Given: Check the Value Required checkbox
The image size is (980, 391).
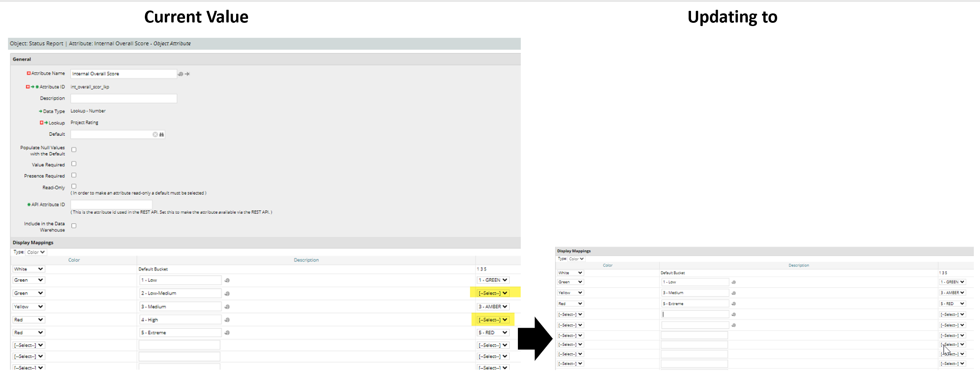Looking at the screenshot, I should point(74,164).
